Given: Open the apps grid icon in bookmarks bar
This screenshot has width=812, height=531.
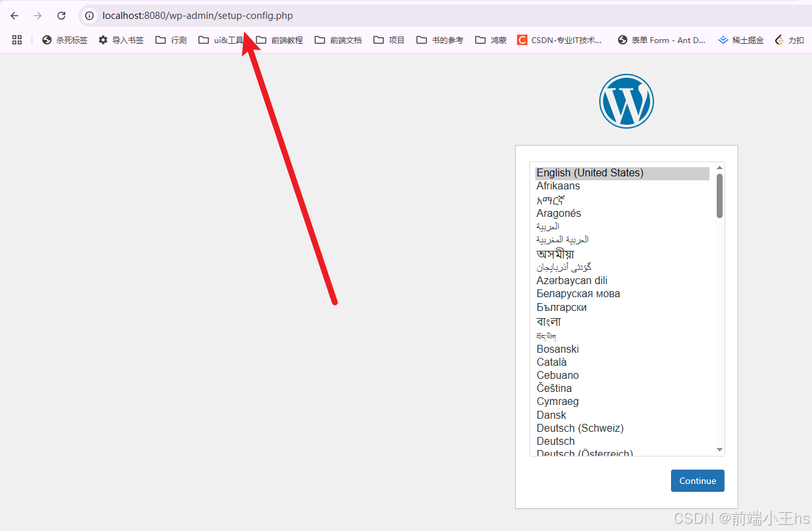Looking at the screenshot, I should (17, 40).
